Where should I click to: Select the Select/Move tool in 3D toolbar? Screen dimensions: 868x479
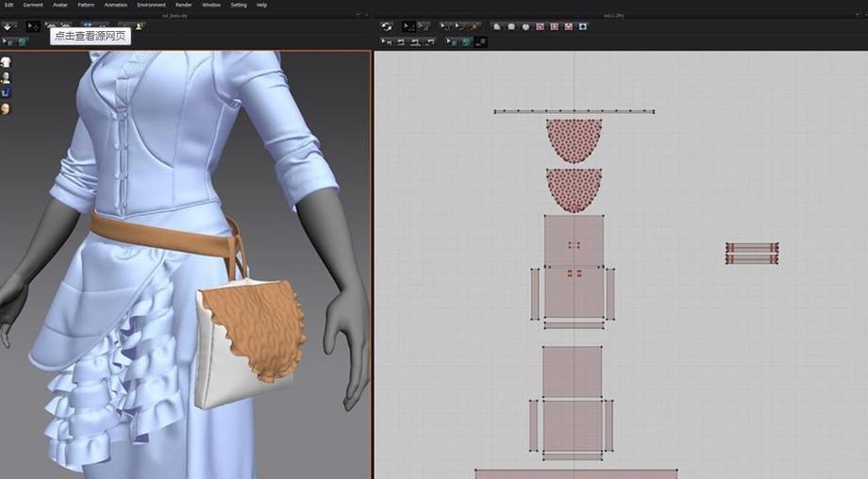pos(33,26)
